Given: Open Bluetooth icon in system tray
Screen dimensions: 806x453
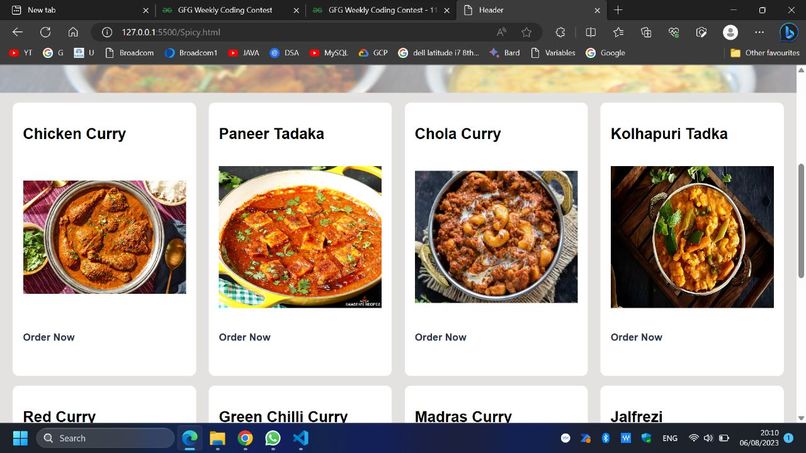Looking at the screenshot, I should point(606,438).
